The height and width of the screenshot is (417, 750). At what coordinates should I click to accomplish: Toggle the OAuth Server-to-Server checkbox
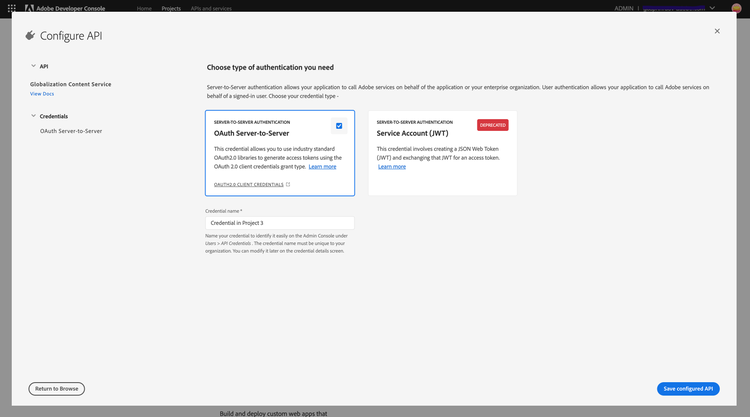tap(339, 126)
